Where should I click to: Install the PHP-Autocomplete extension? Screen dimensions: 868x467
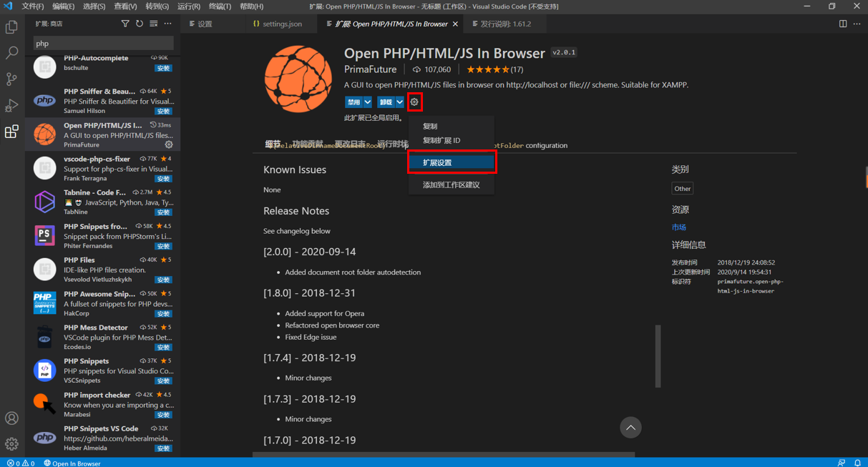[x=164, y=69]
